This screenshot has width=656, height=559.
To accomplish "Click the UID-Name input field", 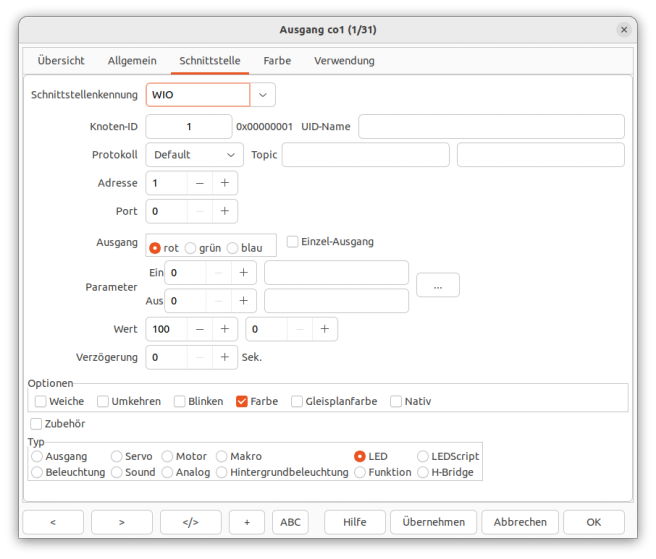I will tap(491, 127).
